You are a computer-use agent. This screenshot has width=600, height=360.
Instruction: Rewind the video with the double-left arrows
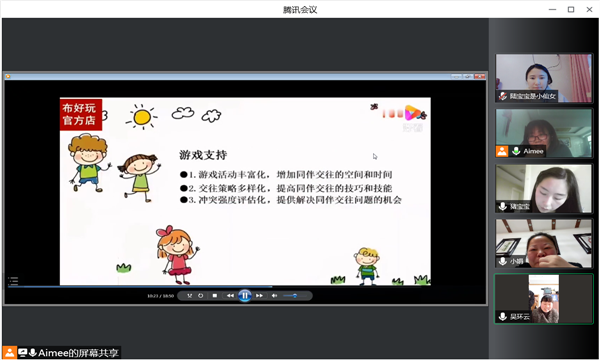[x=230, y=296]
